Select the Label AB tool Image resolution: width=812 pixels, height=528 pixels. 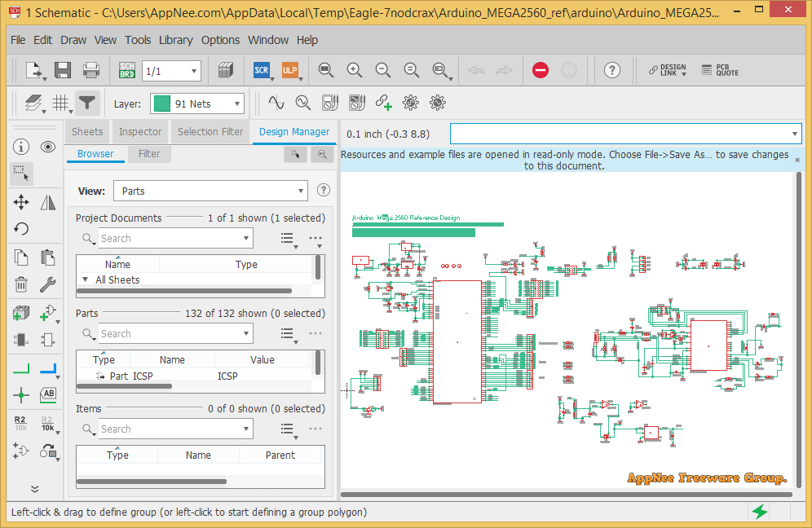(x=48, y=394)
